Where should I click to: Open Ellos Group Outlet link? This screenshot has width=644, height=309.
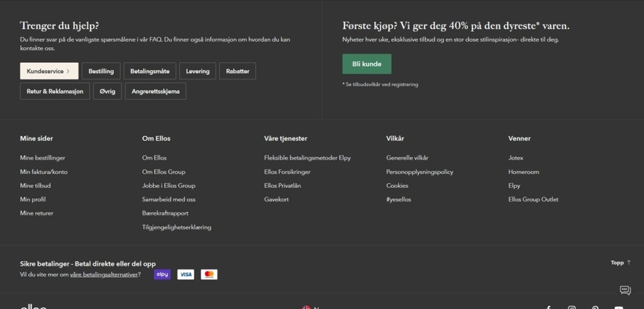[x=533, y=200]
